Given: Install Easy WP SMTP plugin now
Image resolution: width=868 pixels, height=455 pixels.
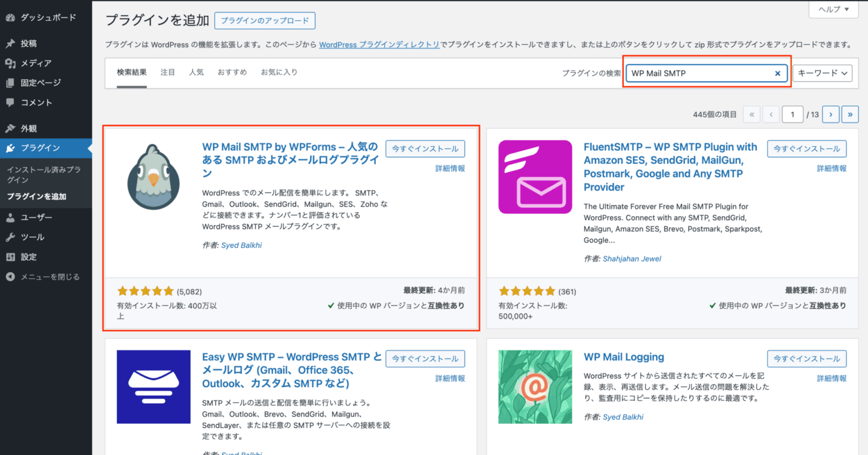Looking at the screenshot, I should coord(426,358).
